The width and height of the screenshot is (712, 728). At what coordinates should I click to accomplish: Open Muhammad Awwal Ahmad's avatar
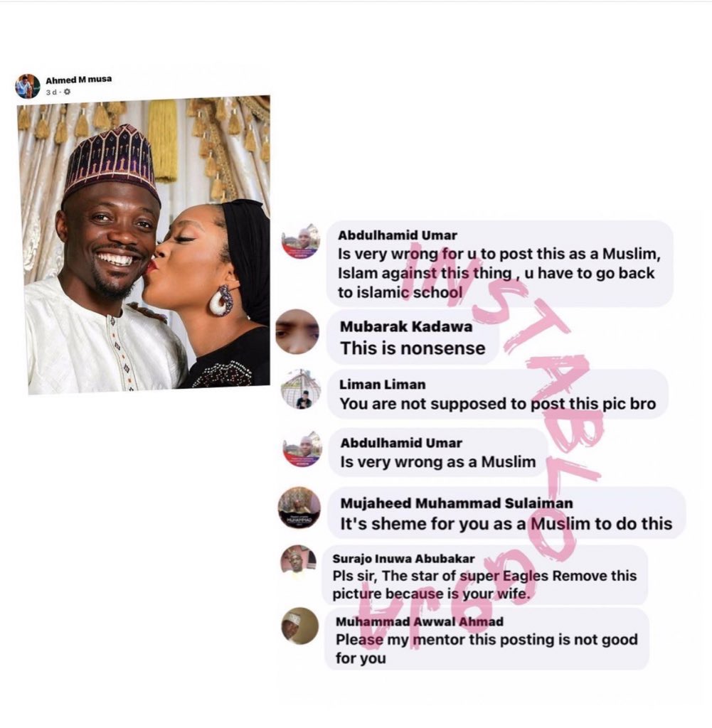point(300,626)
